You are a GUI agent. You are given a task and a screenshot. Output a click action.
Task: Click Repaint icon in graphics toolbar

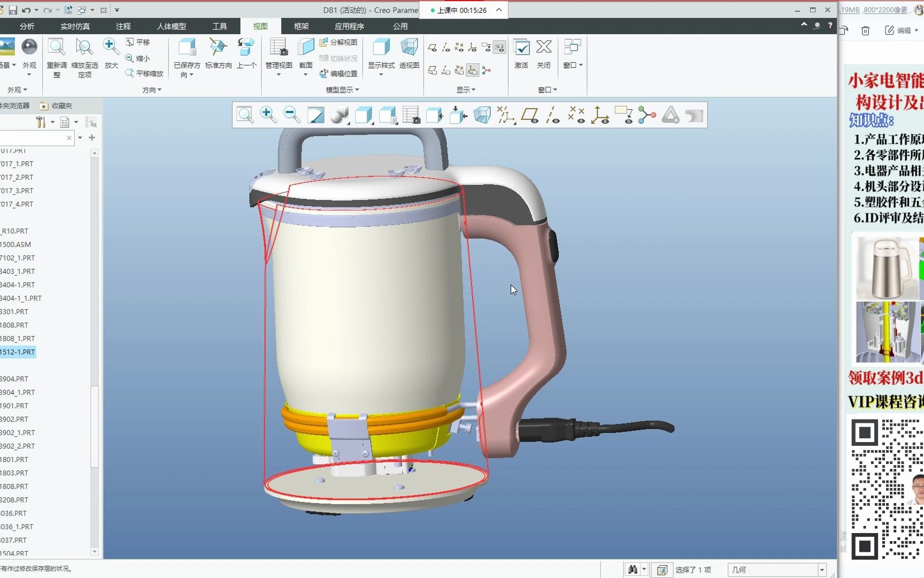click(315, 115)
